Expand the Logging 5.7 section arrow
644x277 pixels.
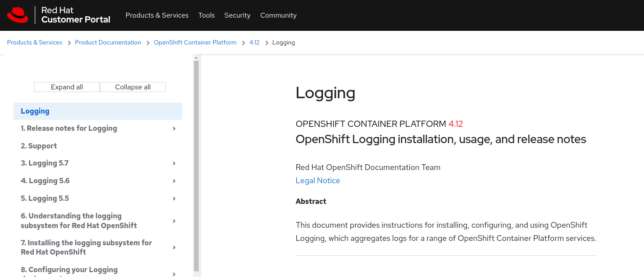pos(174,163)
